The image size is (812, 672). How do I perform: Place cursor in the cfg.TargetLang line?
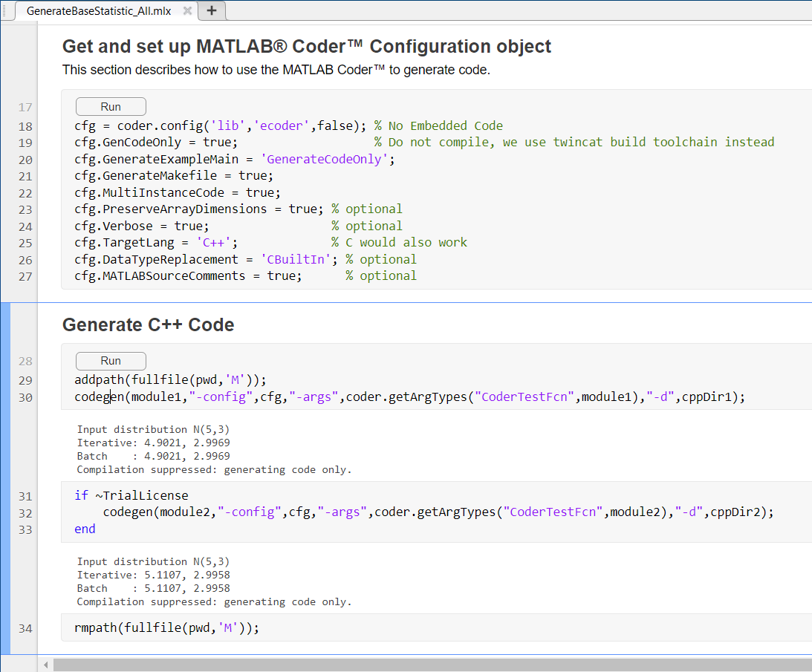point(156,243)
